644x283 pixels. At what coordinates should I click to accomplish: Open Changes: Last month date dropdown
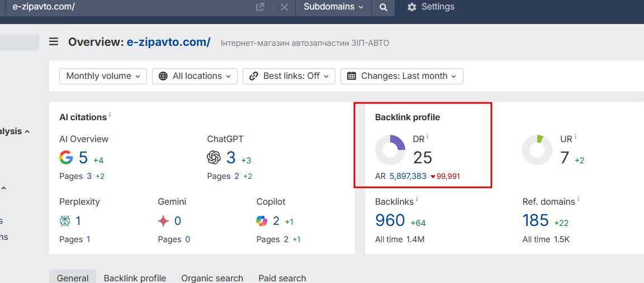pyautogui.click(x=401, y=76)
